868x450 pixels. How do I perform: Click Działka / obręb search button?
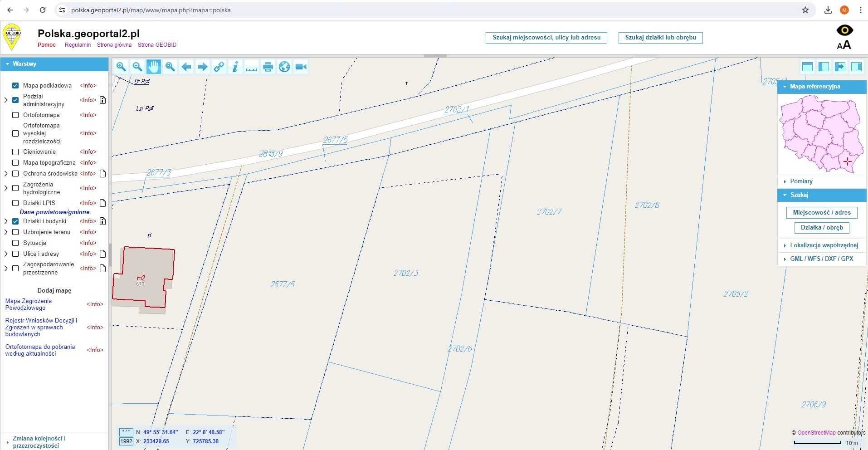pos(822,228)
